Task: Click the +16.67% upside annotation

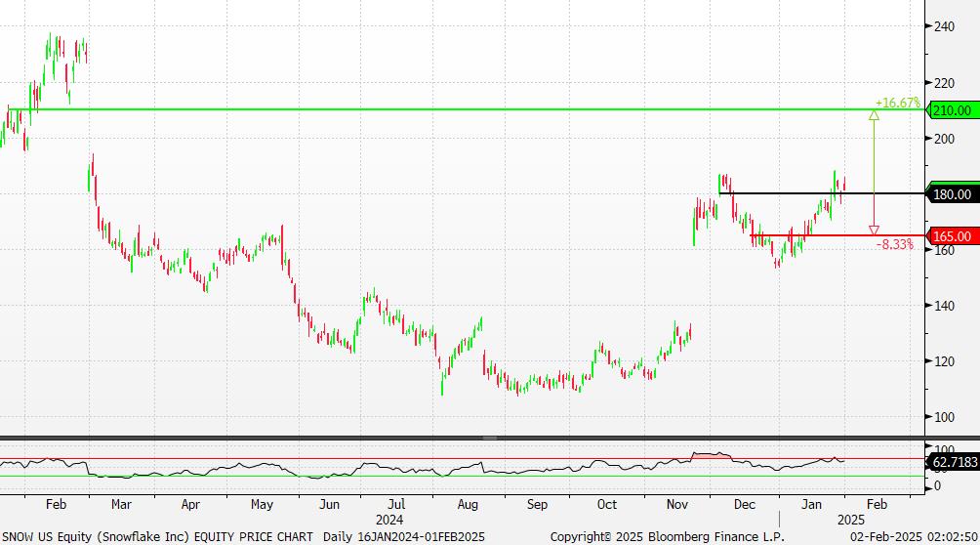Action: (x=897, y=103)
